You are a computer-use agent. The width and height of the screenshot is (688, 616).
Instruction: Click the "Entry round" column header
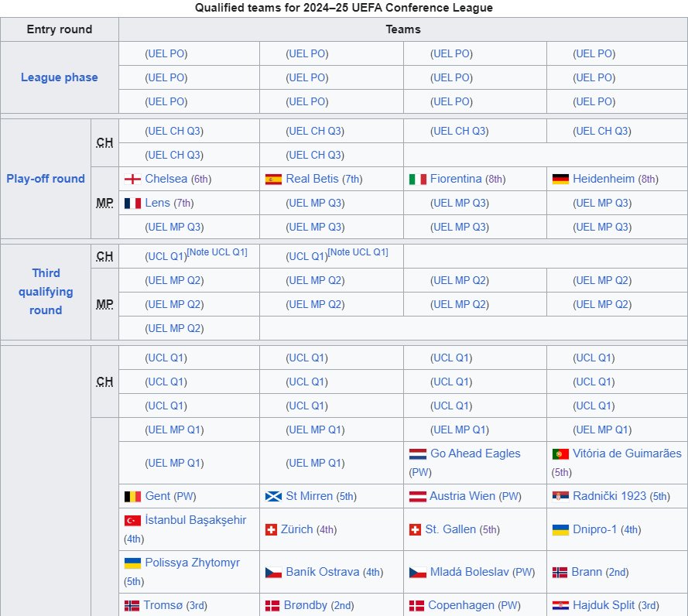point(60,29)
